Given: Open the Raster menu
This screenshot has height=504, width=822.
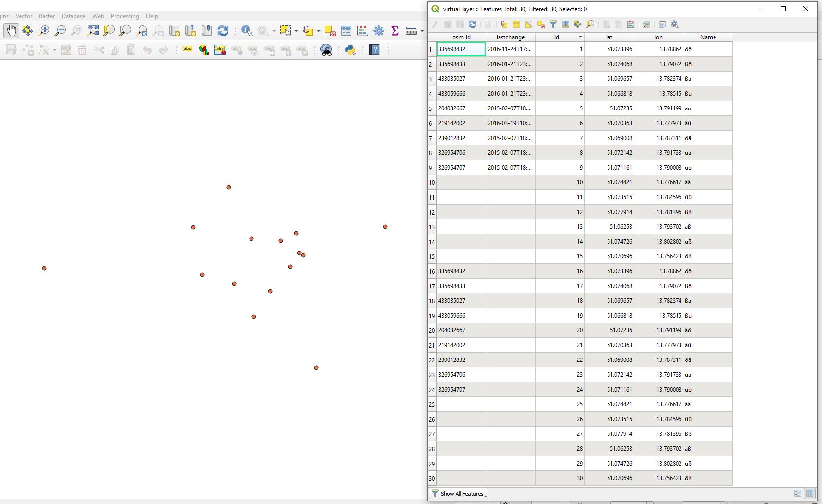Looking at the screenshot, I should pyautogui.click(x=47, y=16).
